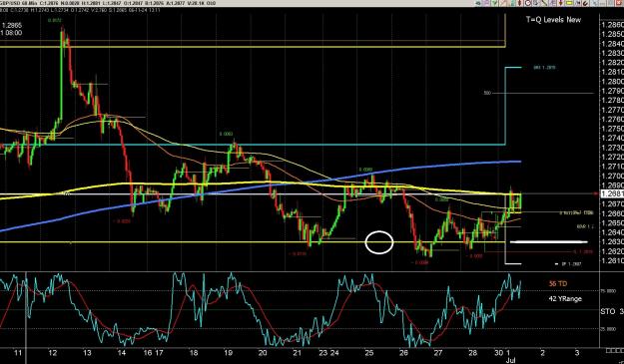Click the date label 11 on time axis
Image resolution: width=624 pixels, height=364 pixels.
point(18,352)
